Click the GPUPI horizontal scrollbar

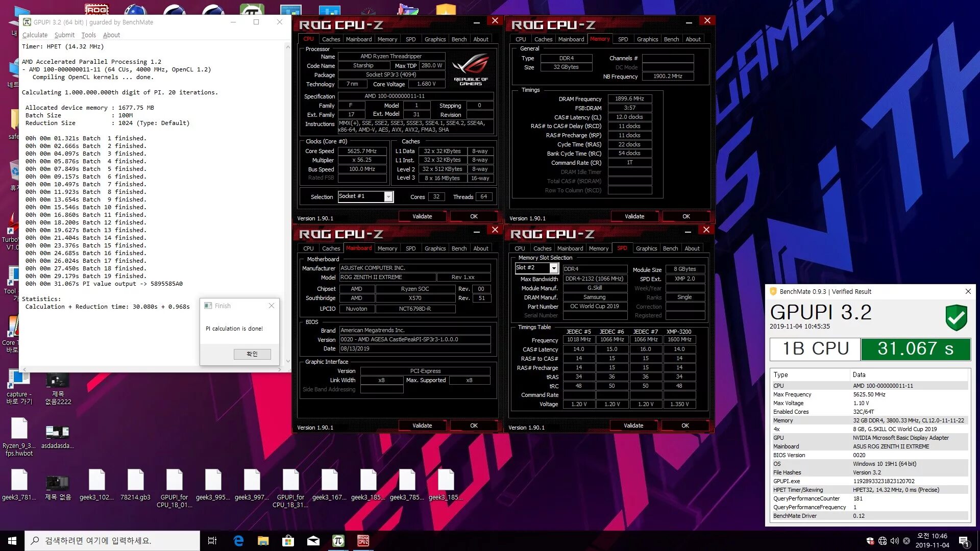pos(152,369)
